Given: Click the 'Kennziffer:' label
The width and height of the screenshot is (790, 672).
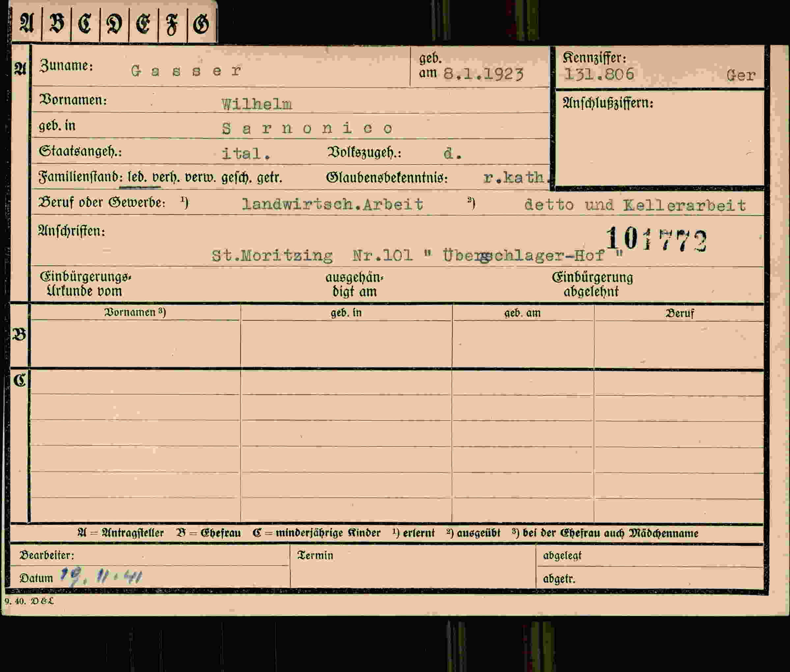Looking at the screenshot, I should tap(594, 58).
